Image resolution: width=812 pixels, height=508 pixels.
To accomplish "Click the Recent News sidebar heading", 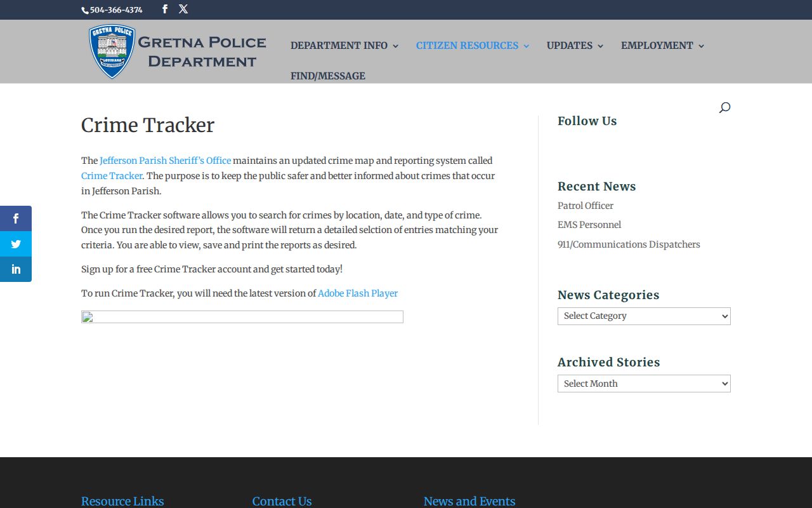I will pyautogui.click(x=596, y=187).
